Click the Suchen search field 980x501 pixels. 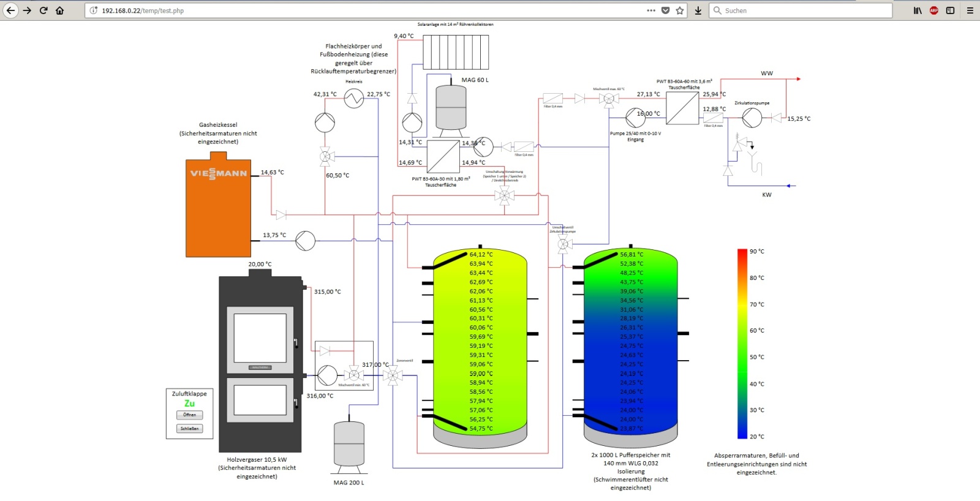click(x=802, y=10)
